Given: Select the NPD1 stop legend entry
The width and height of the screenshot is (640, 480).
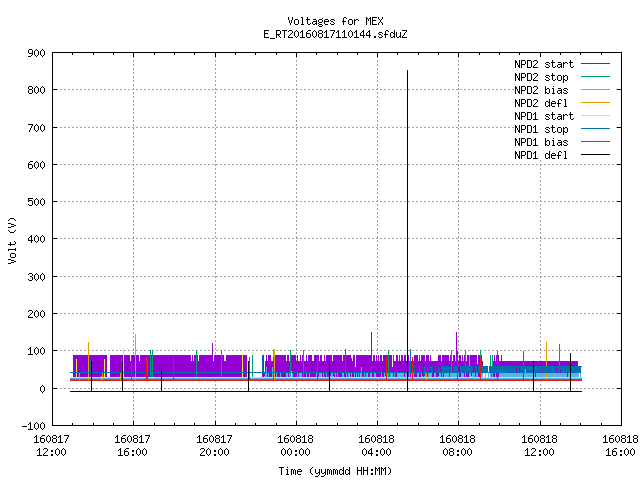Looking at the screenshot, I should pos(541,129).
